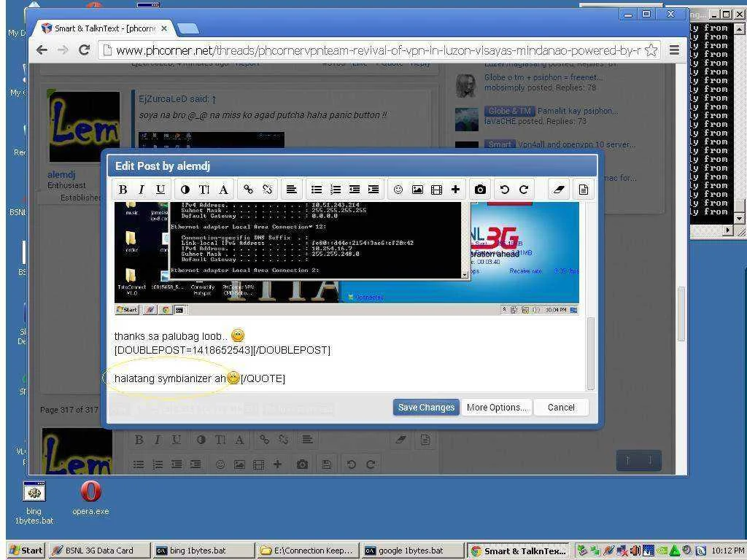Open 'Vpn4all and openvpn 10 server' thread link

tap(576, 144)
